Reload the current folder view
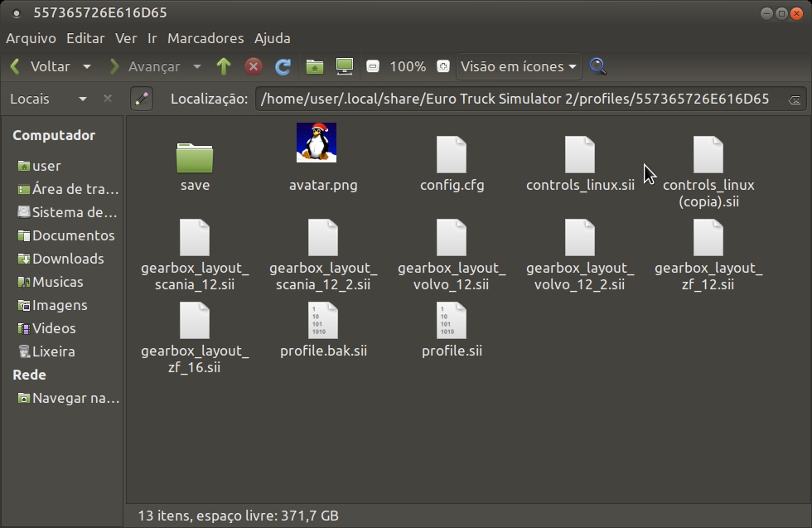The height and width of the screenshot is (528, 812). pyautogui.click(x=283, y=66)
